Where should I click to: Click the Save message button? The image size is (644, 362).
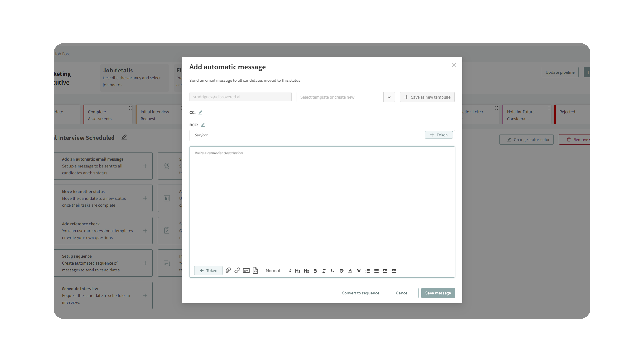(438, 293)
